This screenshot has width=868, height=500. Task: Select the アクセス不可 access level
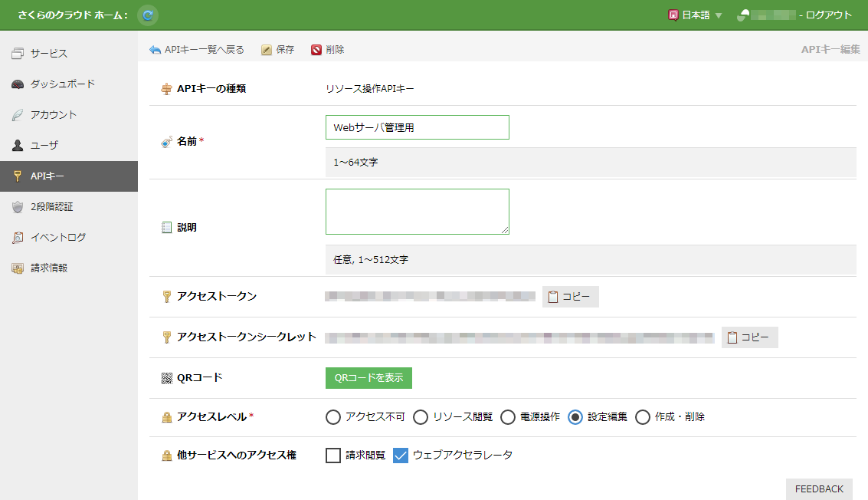(x=333, y=417)
